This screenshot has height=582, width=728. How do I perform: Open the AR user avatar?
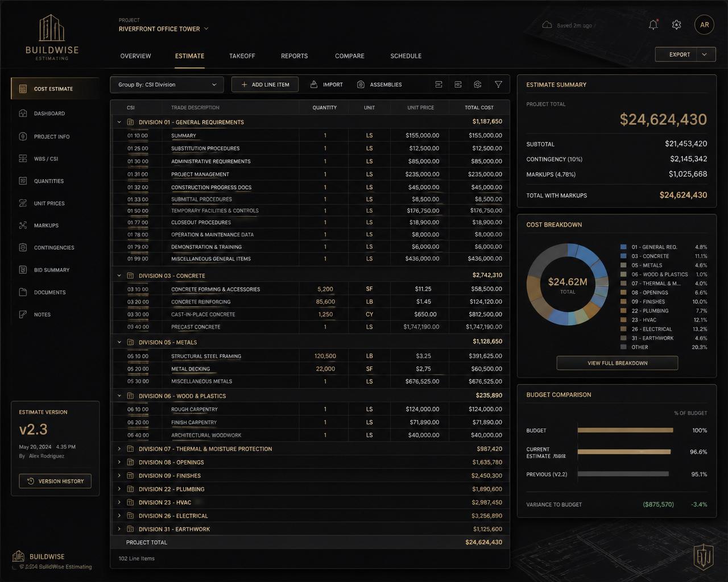pos(704,24)
